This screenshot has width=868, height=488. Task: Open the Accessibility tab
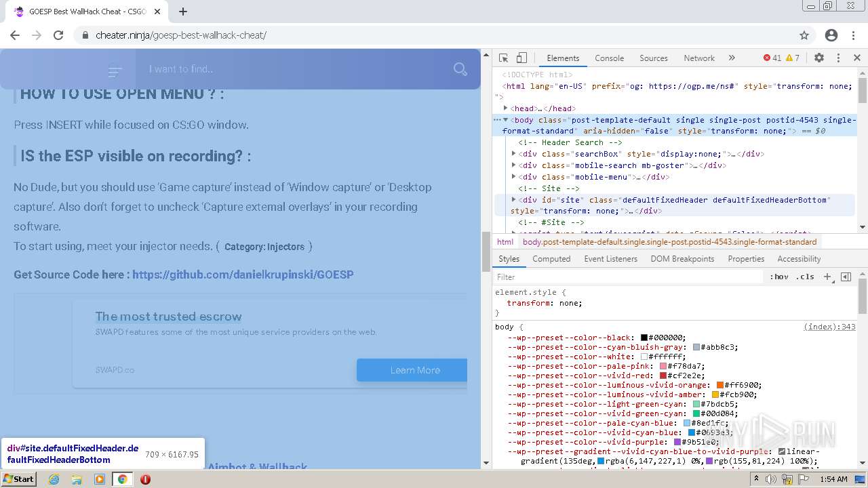click(x=799, y=259)
